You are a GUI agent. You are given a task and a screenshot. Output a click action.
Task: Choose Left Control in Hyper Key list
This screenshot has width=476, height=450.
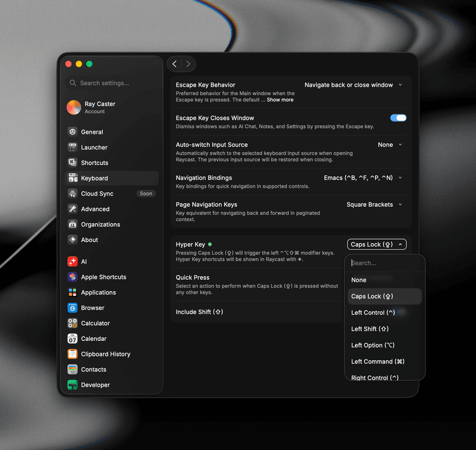click(385, 313)
